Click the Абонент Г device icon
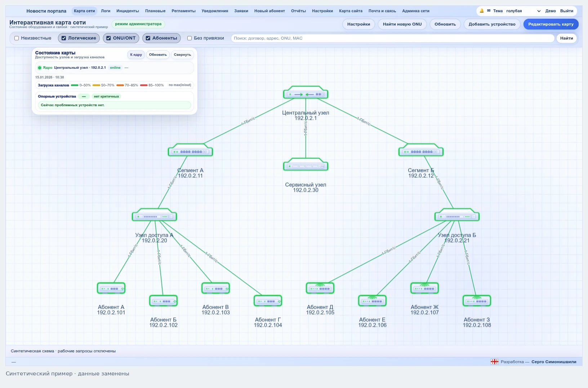588x388 pixels. 268,301
